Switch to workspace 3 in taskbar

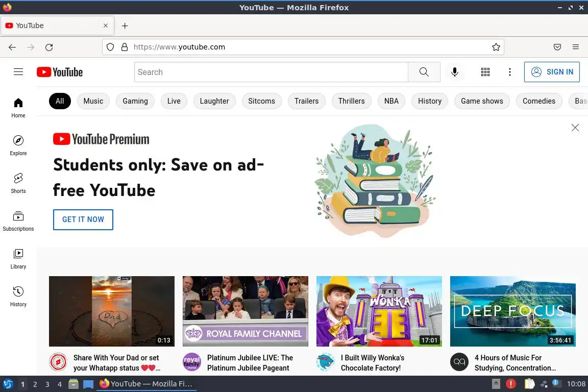click(47, 384)
